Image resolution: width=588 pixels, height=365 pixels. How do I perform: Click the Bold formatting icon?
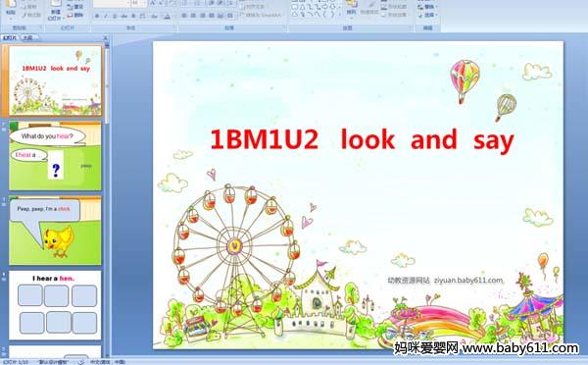(x=97, y=16)
